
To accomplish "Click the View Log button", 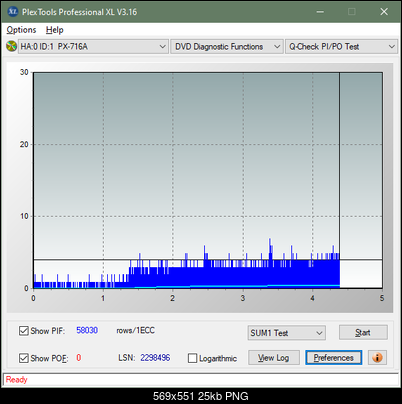I will pos(274,358).
